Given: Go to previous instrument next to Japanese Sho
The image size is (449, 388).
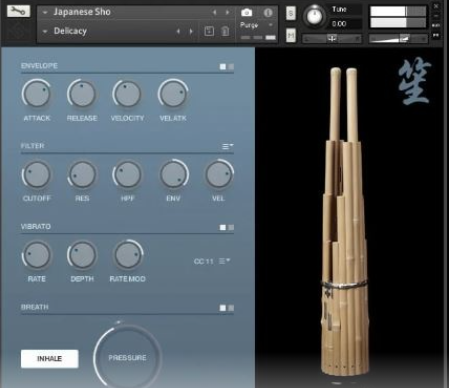Looking at the screenshot, I should click(215, 12).
